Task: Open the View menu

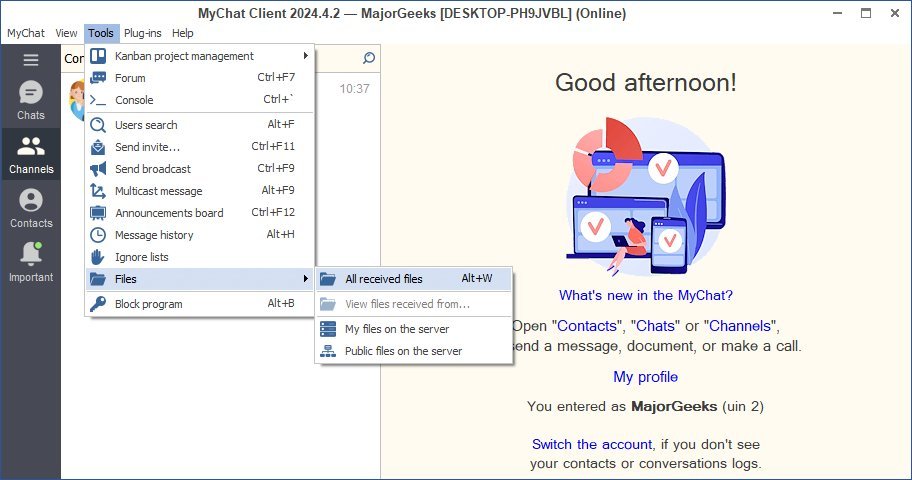Action: pos(66,33)
